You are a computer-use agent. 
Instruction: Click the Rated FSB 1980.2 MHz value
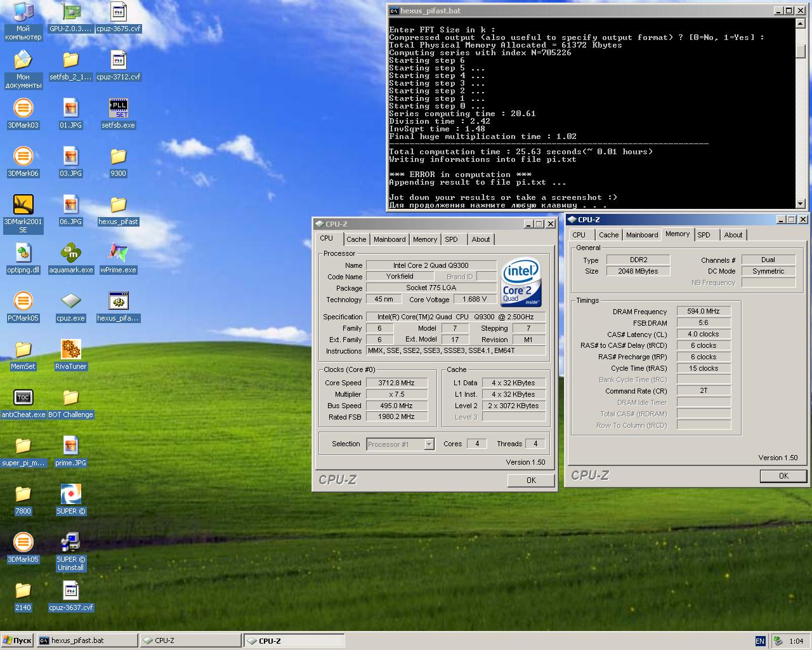[x=397, y=417]
